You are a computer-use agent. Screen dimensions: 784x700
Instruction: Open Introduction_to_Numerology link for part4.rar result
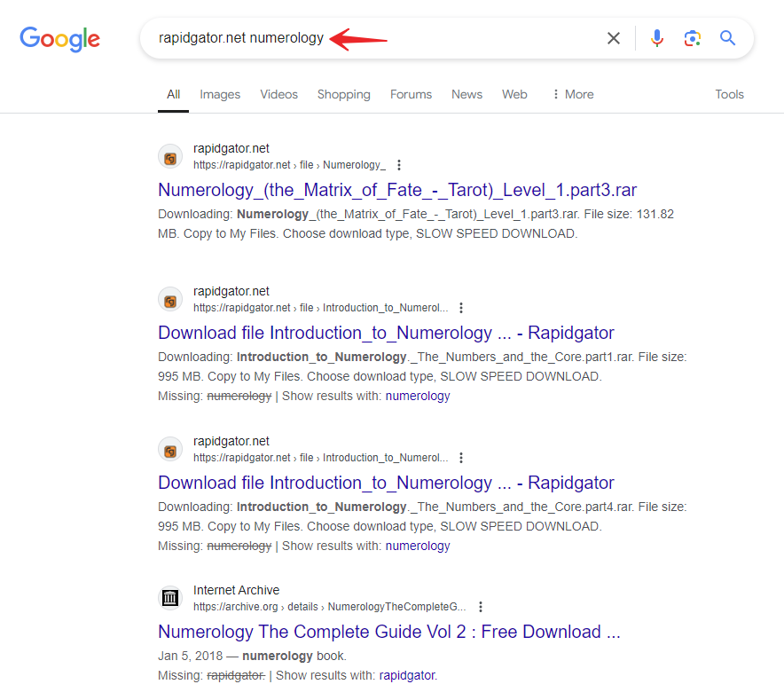(386, 483)
